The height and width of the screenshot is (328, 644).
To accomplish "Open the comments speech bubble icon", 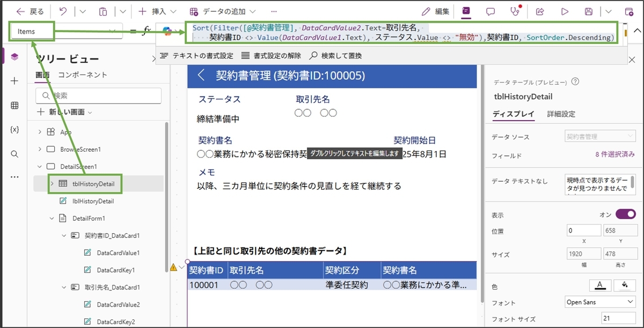I will click(x=491, y=11).
